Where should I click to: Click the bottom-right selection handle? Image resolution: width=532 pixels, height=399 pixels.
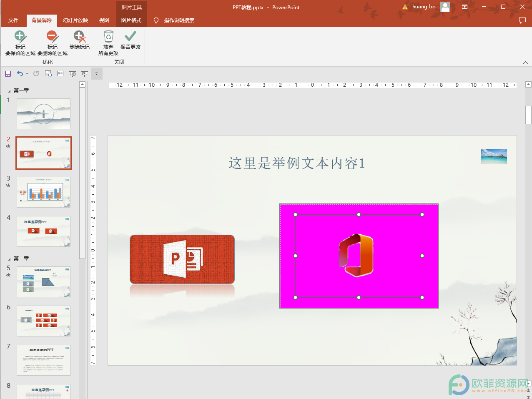[422, 298]
